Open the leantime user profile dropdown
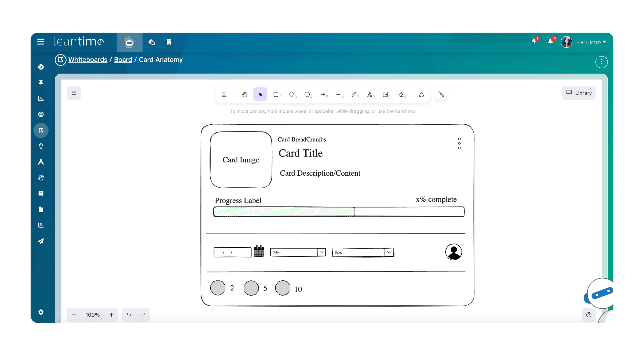644x362 pixels. point(584,42)
